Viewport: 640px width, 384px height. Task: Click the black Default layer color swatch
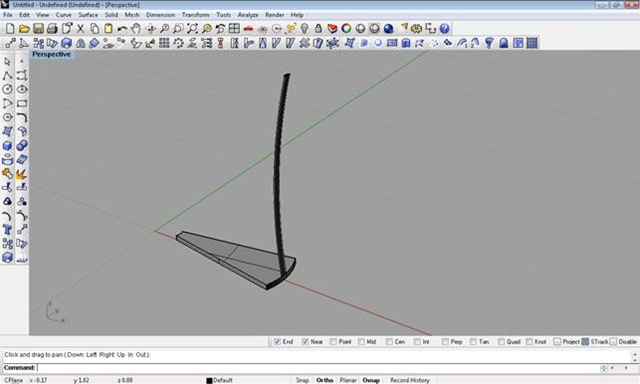pos(209,380)
